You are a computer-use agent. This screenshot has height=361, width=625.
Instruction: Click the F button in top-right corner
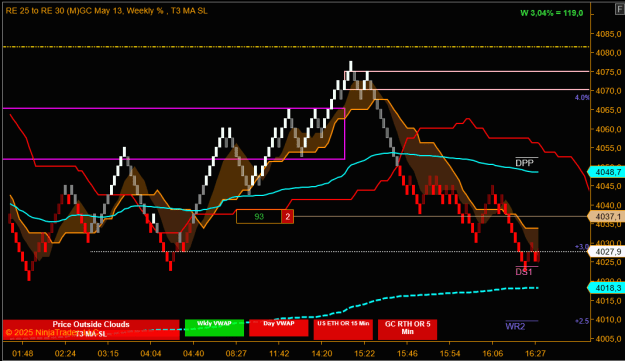pos(620,10)
